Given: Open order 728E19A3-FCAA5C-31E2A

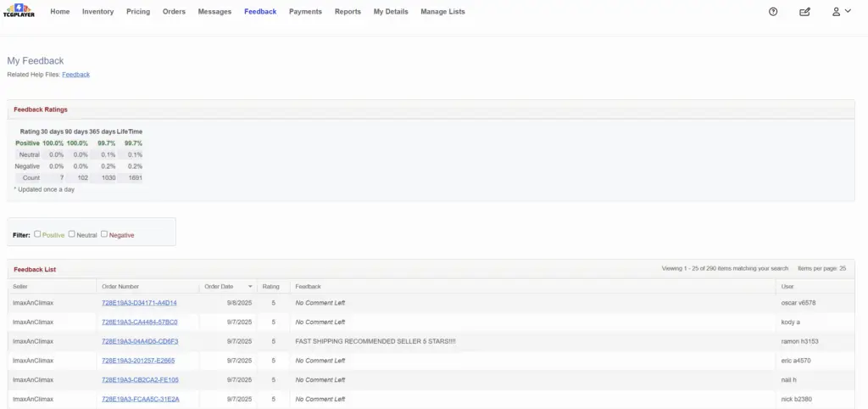Looking at the screenshot, I should 140,399.
